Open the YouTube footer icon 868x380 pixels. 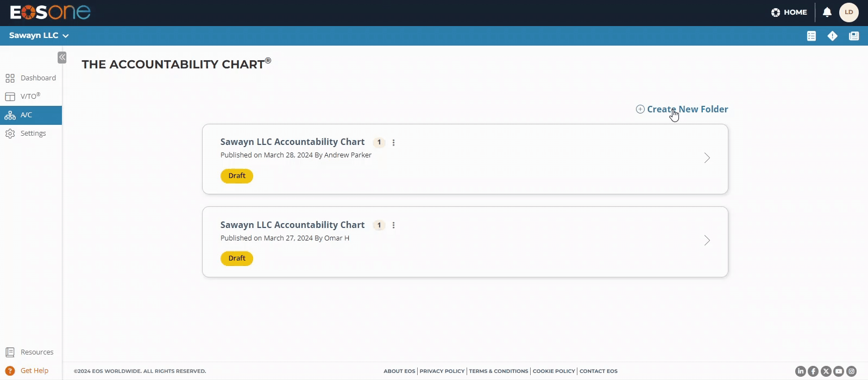[839, 371]
